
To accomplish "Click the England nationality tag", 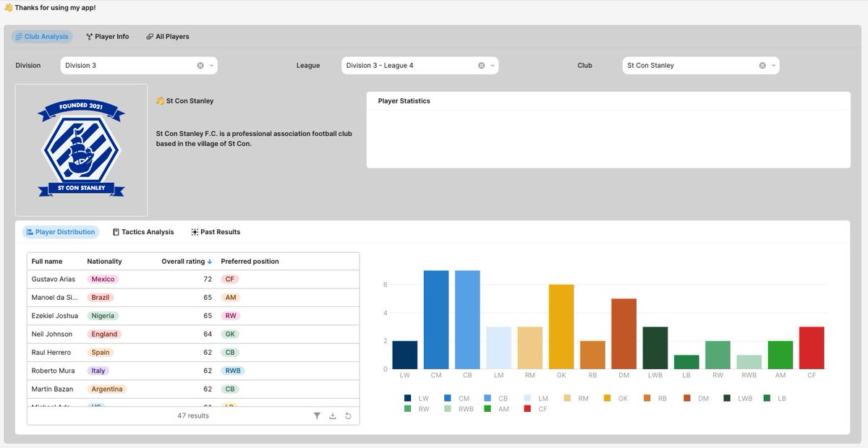I will coord(104,334).
